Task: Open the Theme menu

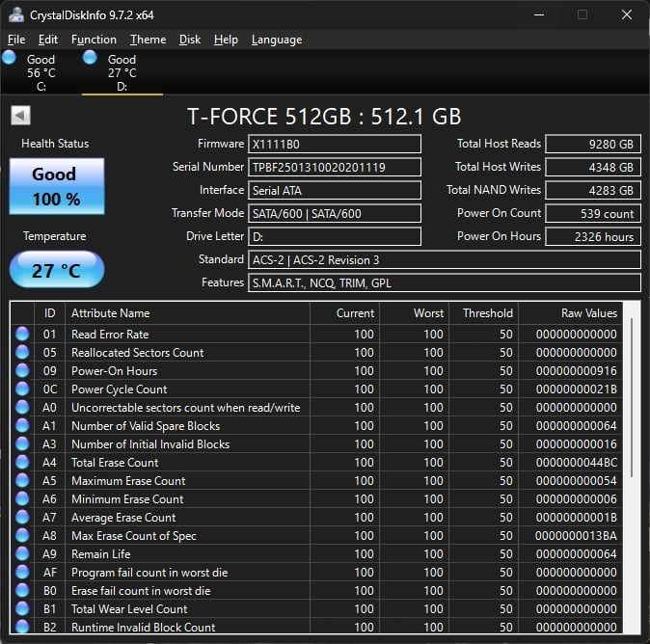Action: pos(148,40)
